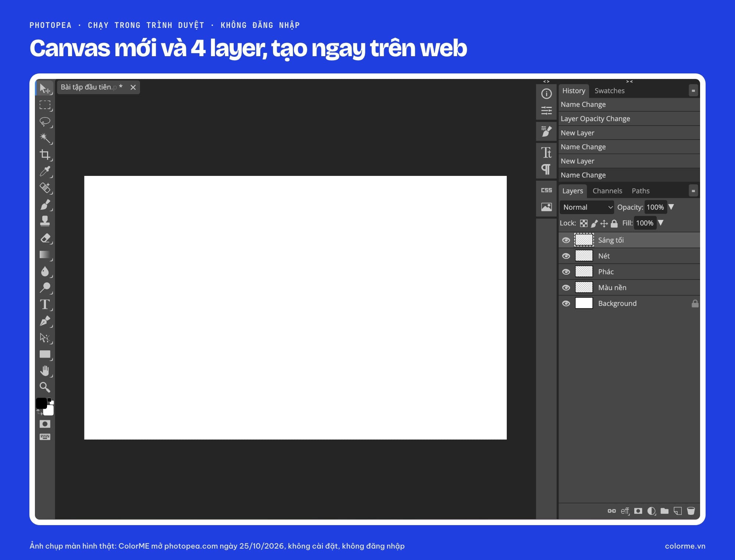Open the Properties sliders panel icon
Screen dimensions: 735x560
pyautogui.click(x=546, y=111)
